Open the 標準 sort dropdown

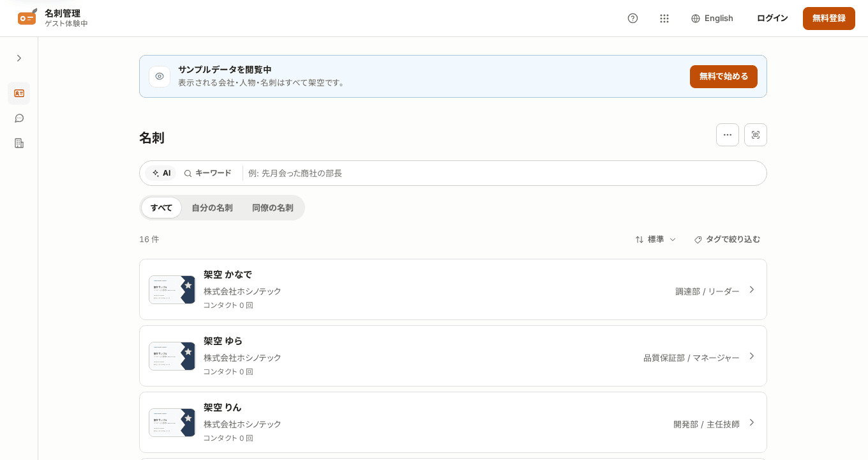click(655, 240)
